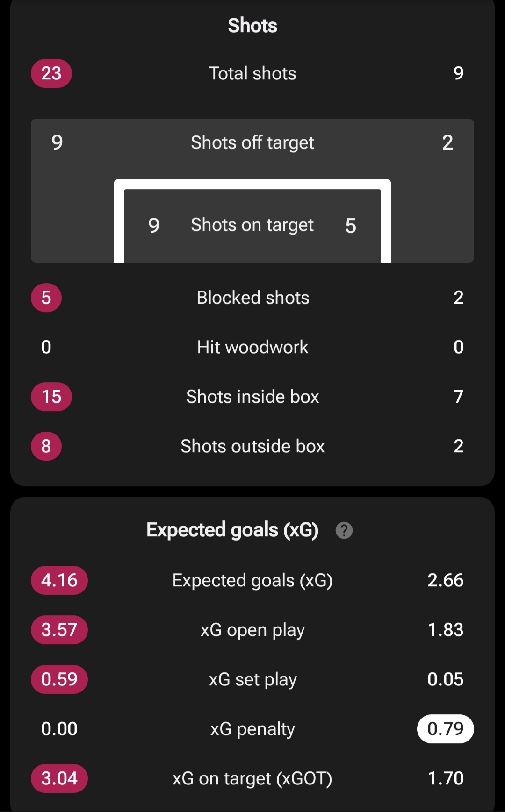Open the Expected goals help question-mark icon

pos(344,530)
